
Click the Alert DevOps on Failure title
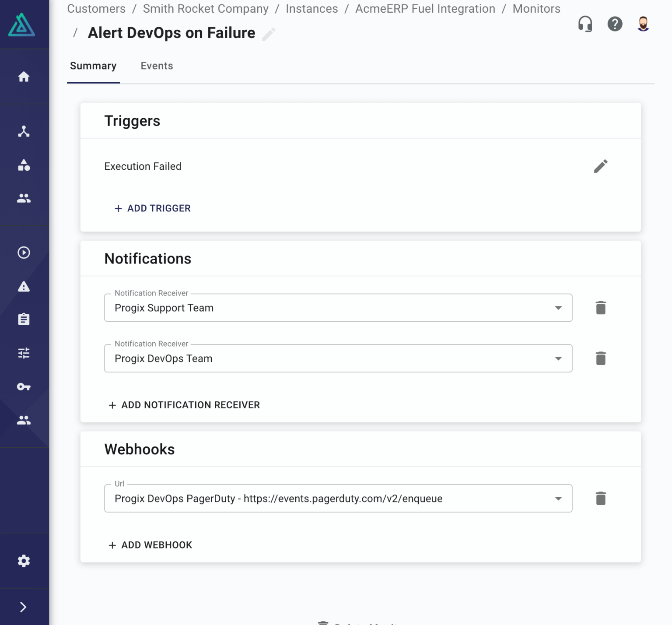pos(171,33)
